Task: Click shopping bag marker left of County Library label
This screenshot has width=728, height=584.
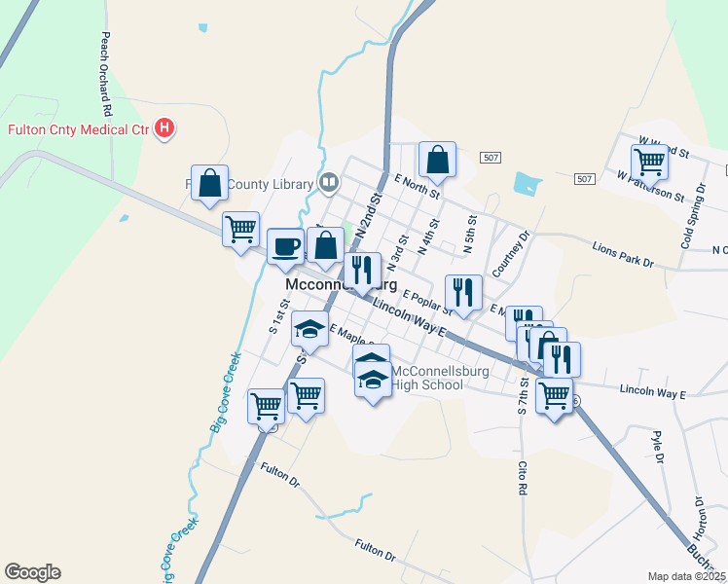Action: coord(209,184)
